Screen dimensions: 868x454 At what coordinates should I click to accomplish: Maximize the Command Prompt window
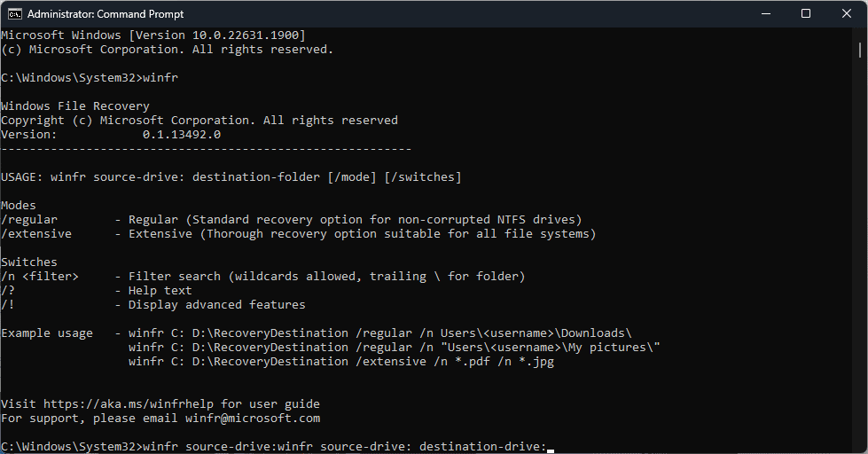click(x=806, y=14)
